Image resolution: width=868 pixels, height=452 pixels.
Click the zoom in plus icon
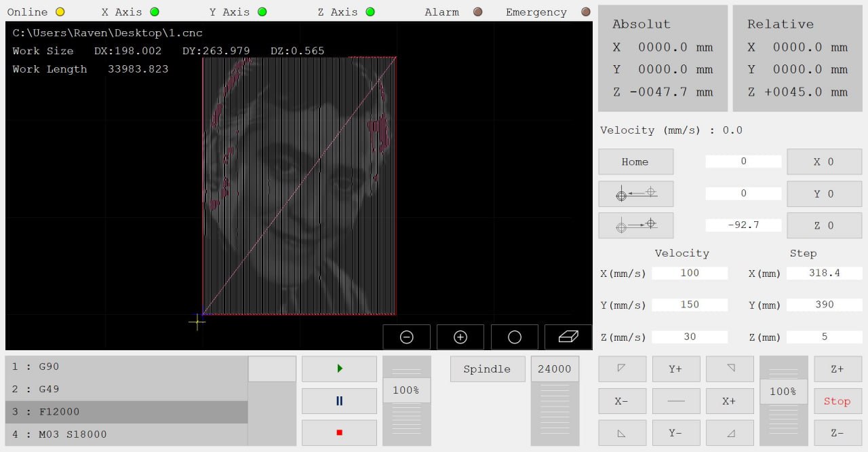tap(460, 337)
